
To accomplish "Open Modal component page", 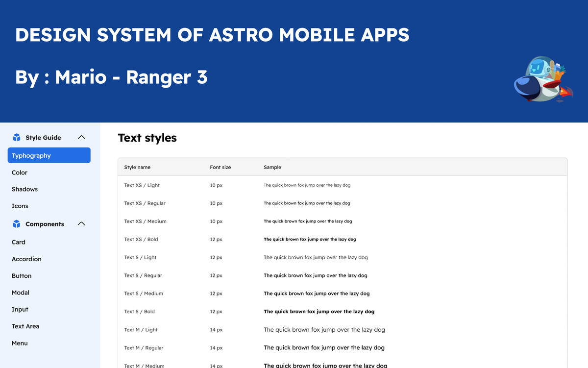I will click(x=21, y=293).
